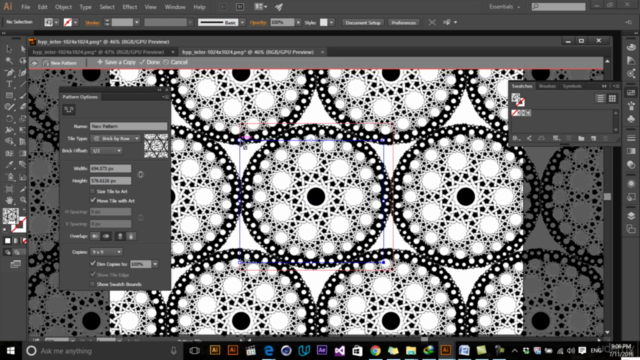Open the Appearance panel from dock
This screenshot has height=360, width=640.
631,183
